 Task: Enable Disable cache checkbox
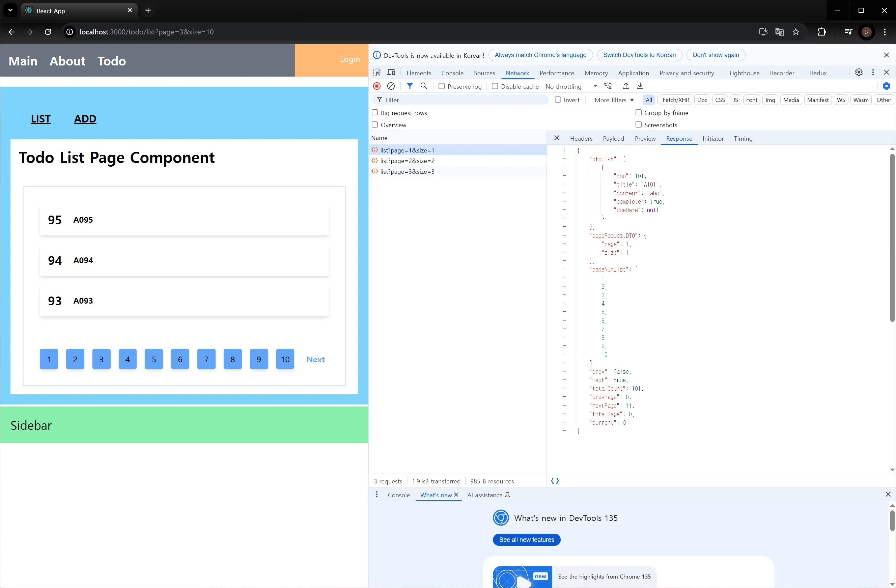click(495, 86)
